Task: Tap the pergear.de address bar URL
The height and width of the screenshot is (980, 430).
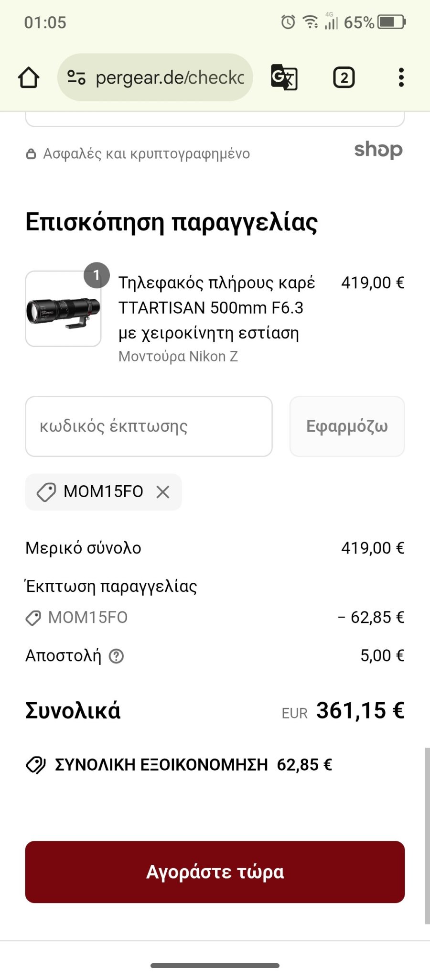Action: [170, 77]
